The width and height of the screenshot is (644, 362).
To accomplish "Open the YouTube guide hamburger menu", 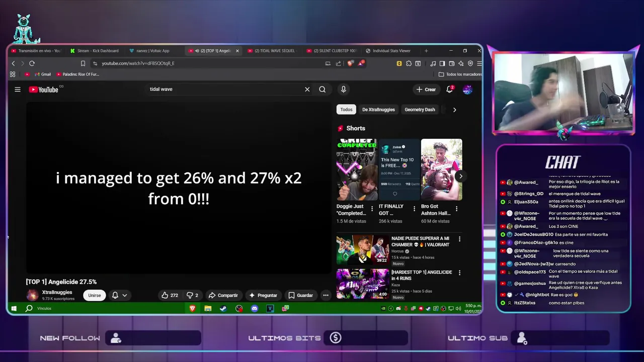I will (18, 89).
